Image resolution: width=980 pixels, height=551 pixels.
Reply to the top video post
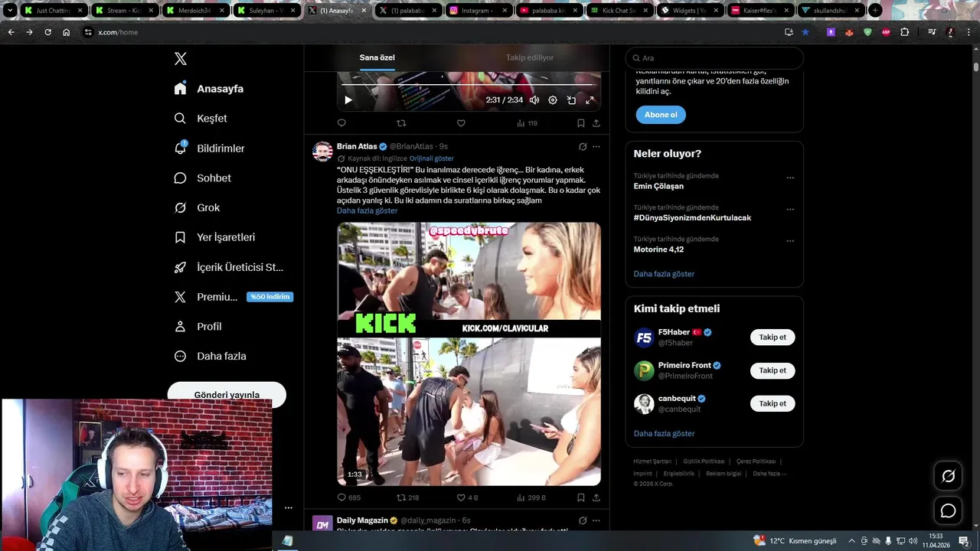point(341,122)
